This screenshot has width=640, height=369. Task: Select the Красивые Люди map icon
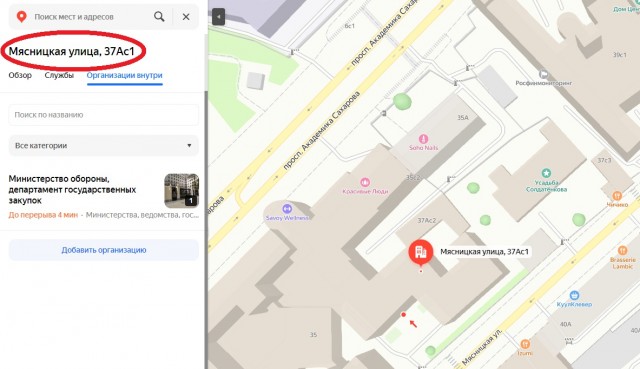coord(365,182)
